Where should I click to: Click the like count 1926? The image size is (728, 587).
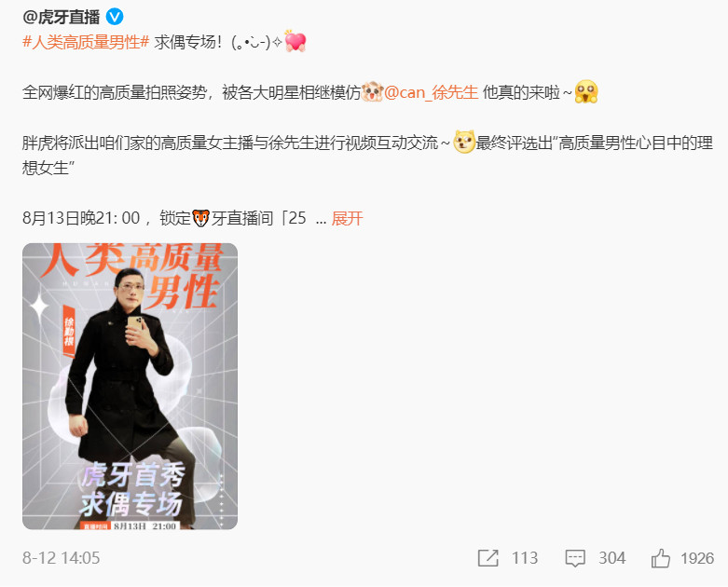[697, 558]
